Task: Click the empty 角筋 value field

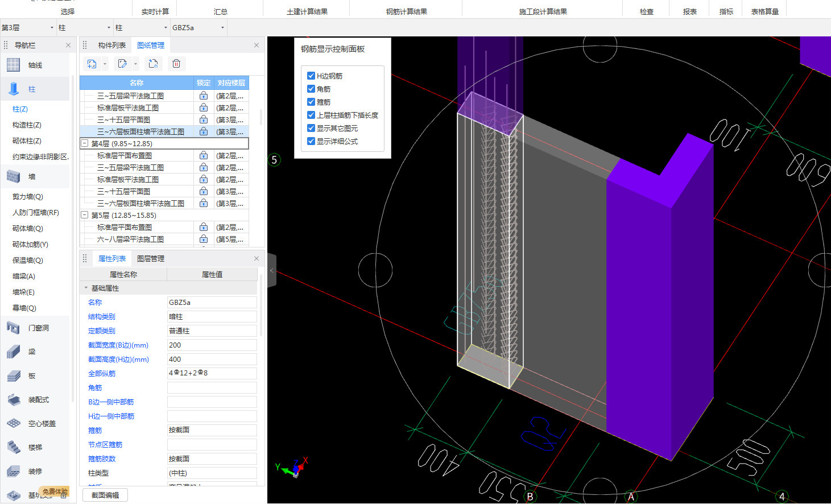Action: (x=212, y=387)
